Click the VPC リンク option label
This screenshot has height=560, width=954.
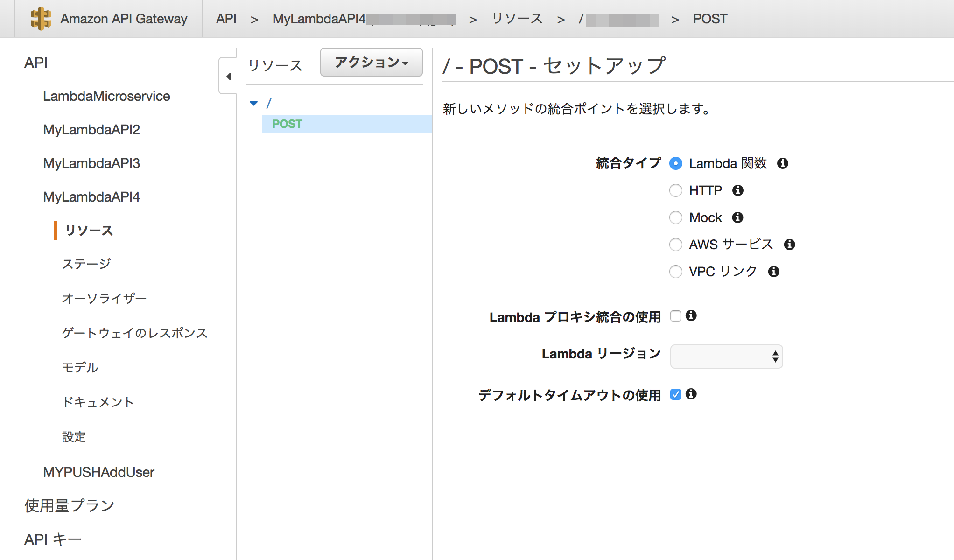[723, 272]
